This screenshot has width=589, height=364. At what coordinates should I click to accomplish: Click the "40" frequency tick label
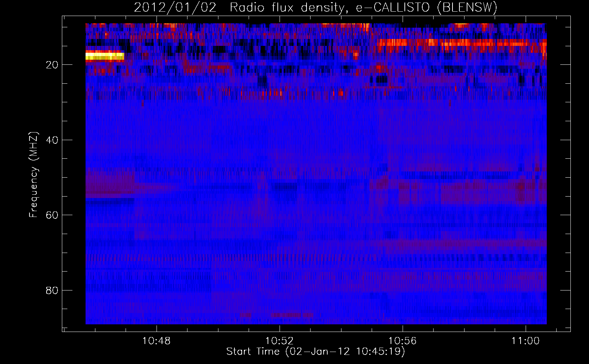click(52, 140)
